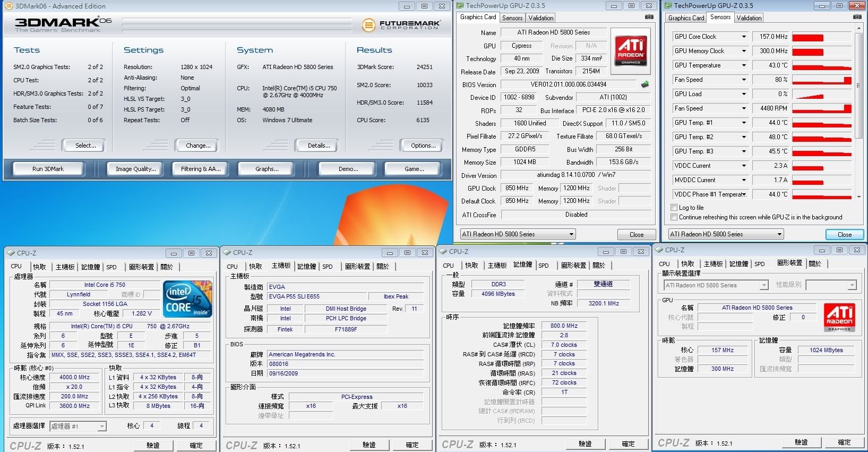Switch to Validation tab next to active Sensors tab

pyautogui.click(x=749, y=18)
